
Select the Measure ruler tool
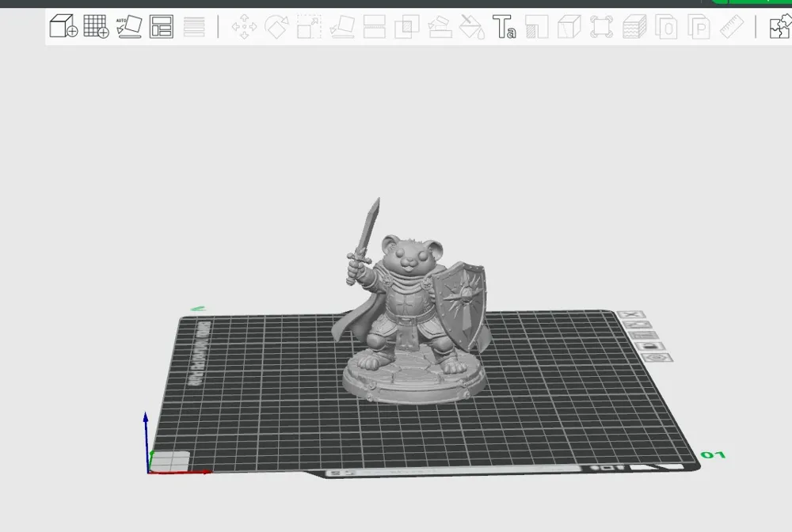731,26
